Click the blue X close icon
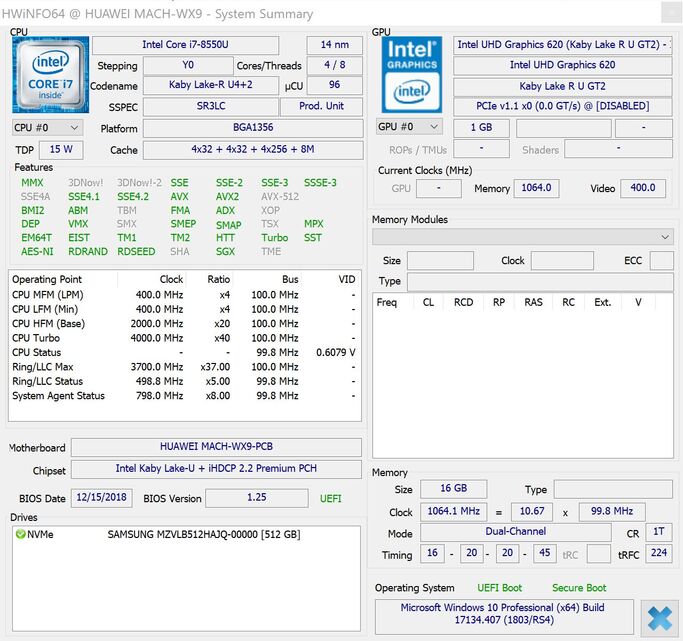683x641 pixels. point(658,617)
